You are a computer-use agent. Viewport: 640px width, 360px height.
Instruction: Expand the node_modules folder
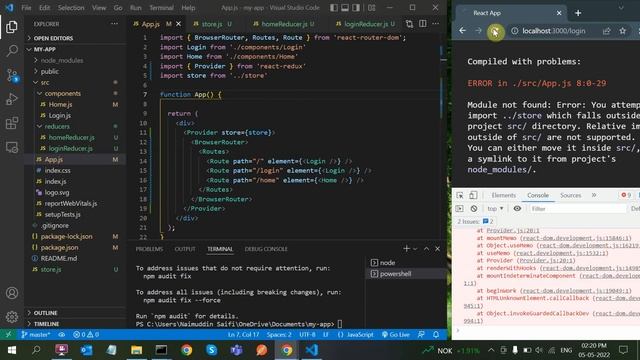[x=62, y=60]
